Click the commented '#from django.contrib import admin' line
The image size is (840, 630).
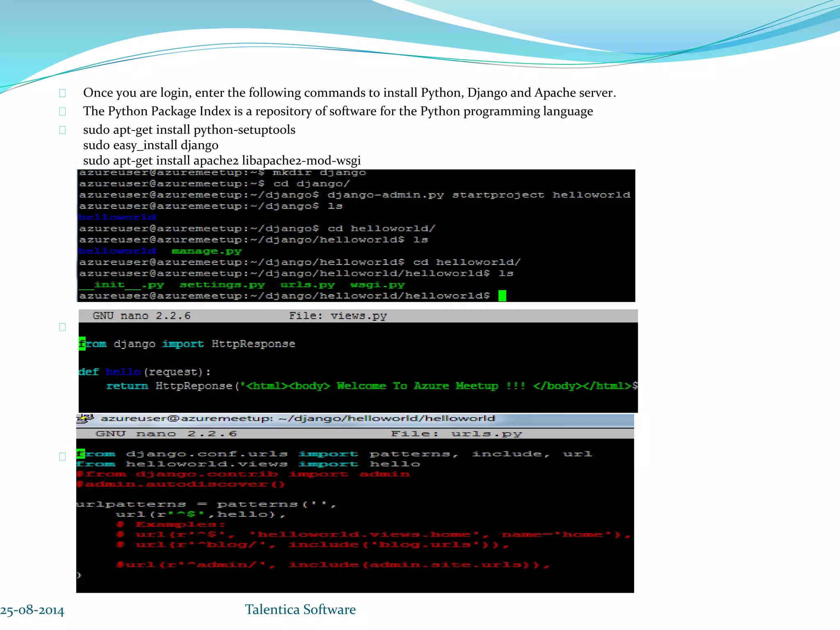coord(243,474)
